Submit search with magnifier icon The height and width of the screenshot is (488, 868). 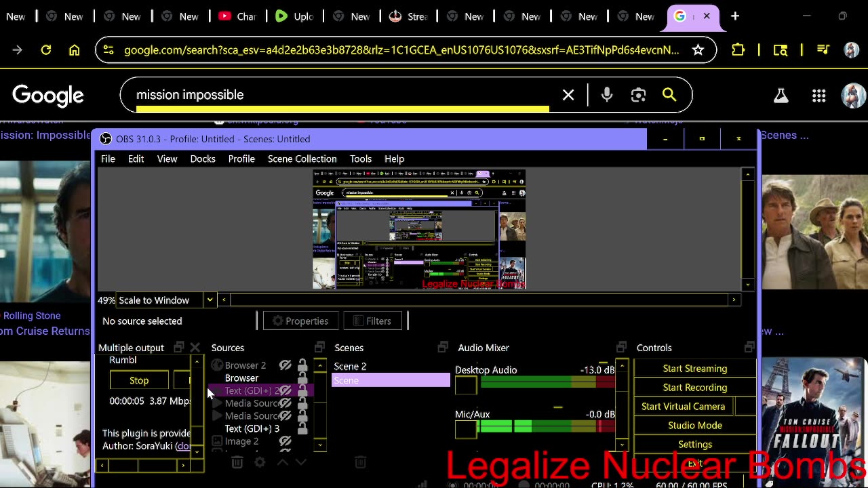click(669, 96)
